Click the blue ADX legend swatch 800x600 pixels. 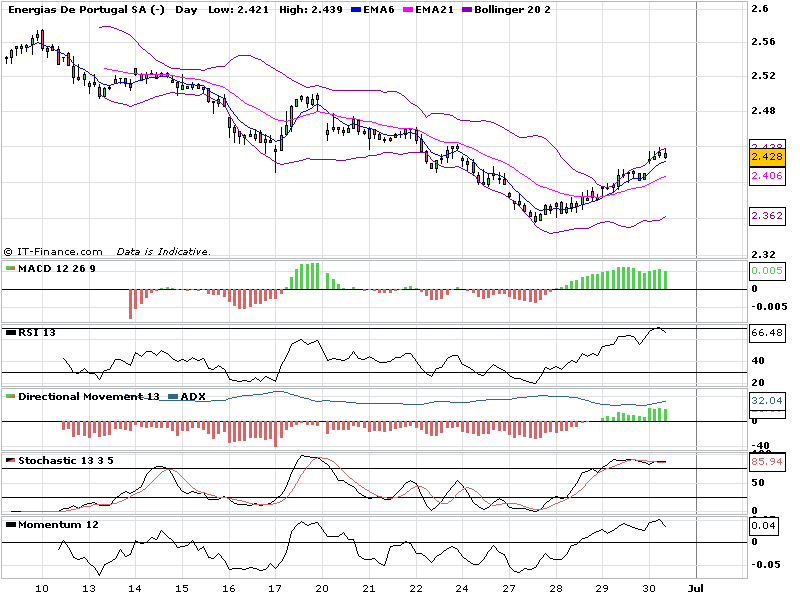[173, 396]
